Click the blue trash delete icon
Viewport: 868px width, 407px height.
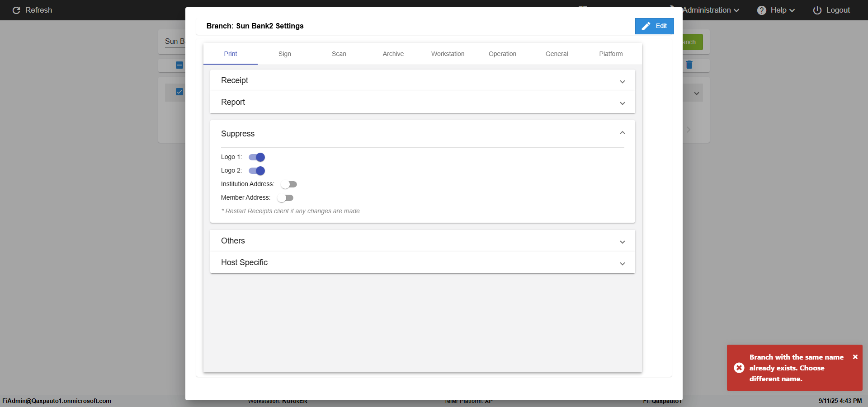tap(689, 65)
